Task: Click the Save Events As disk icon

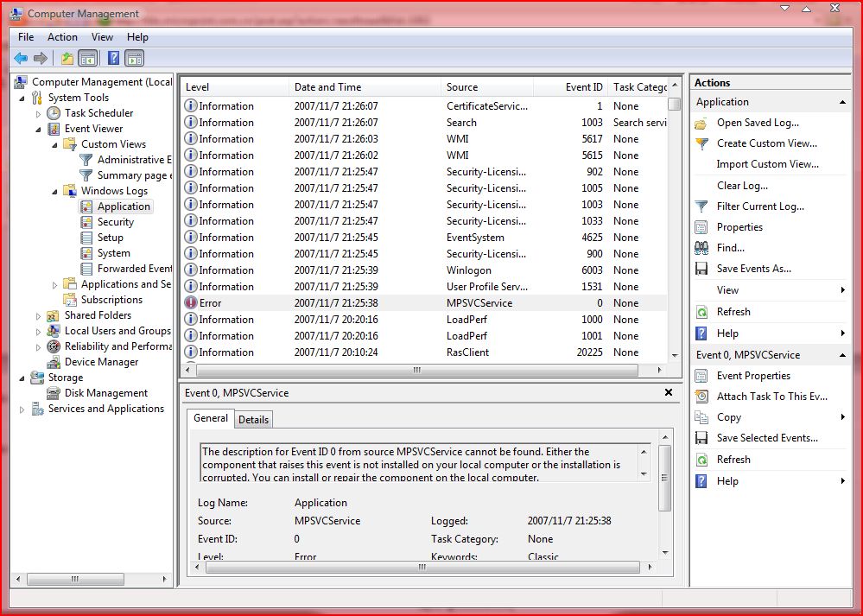Action: pyautogui.click(x=701, y=269)
